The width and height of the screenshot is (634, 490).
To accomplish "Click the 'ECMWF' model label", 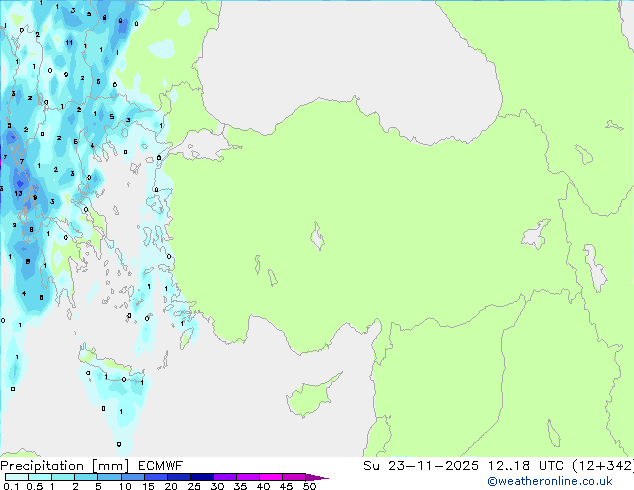I will click(x=161, y=466).
